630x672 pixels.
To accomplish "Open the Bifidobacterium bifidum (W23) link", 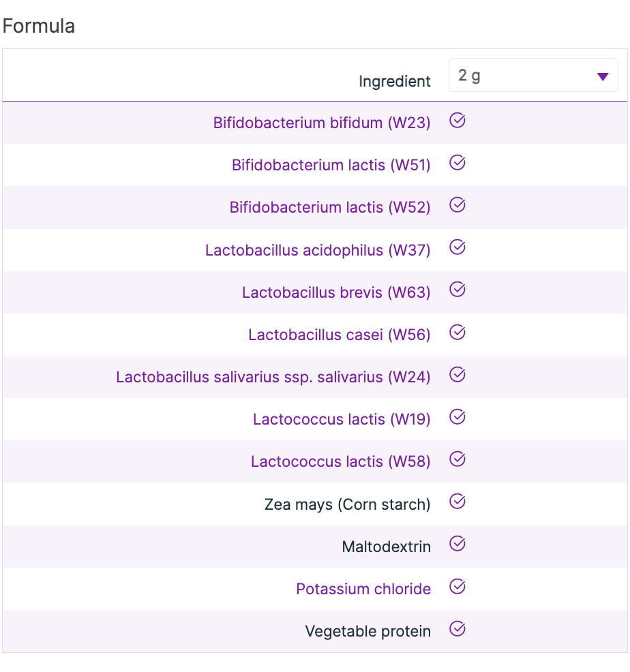I will pyautogui.click(x=322, y=123).
